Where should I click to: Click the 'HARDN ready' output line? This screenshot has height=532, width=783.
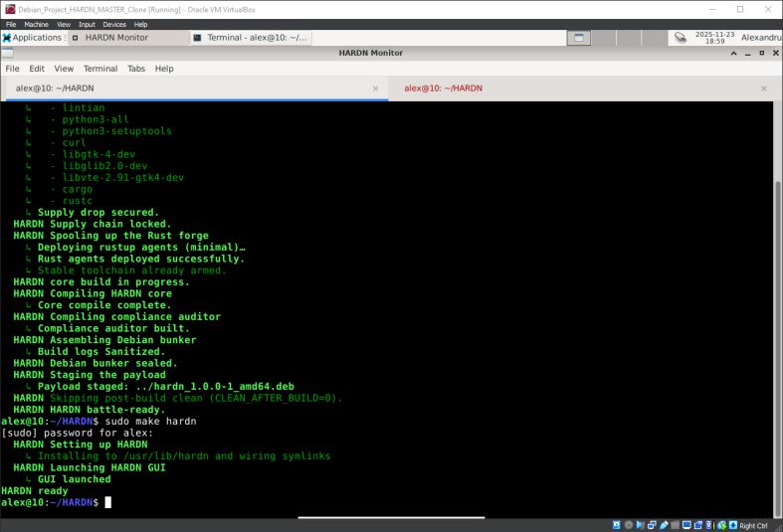pos(35,490)
